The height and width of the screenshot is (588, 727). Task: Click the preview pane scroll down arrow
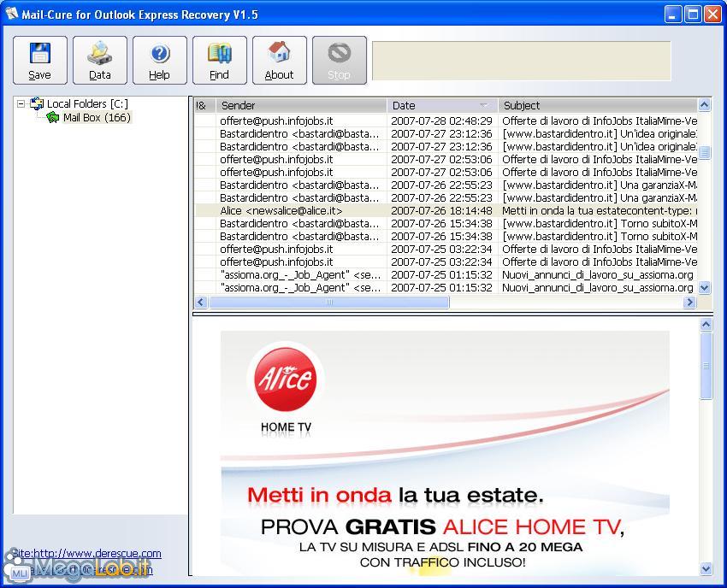click(x=706, y=568)
